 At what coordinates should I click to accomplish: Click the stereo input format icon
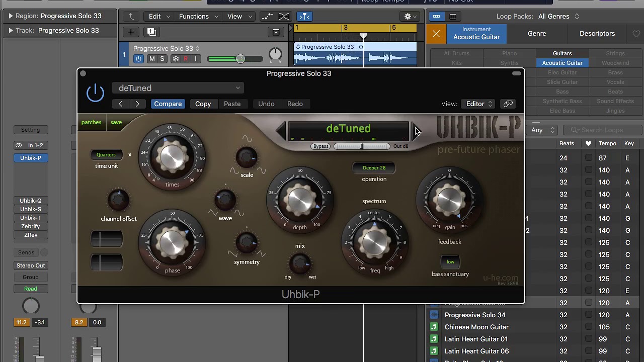[19, 145]
